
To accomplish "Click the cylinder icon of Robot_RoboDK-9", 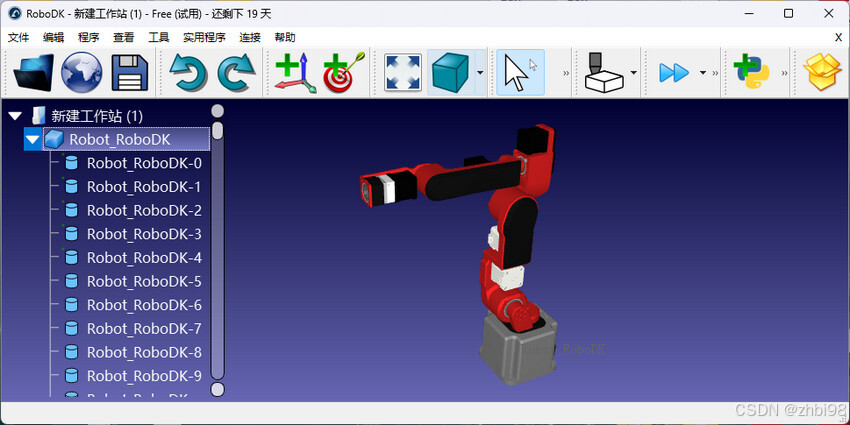I will coord(71,376).
